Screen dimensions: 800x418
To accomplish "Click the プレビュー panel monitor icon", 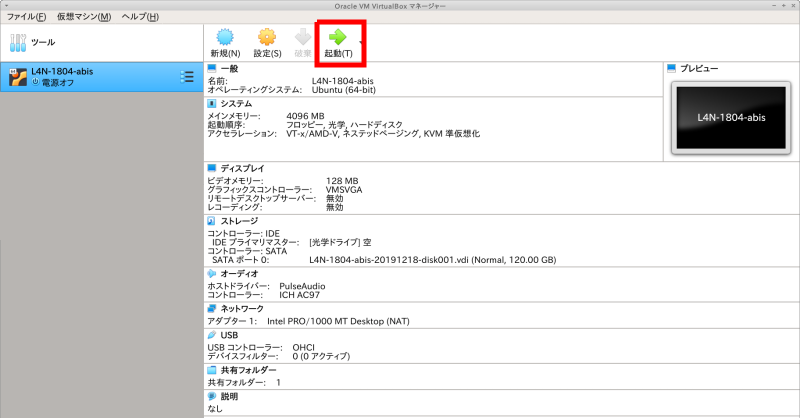I will (671, 68).
